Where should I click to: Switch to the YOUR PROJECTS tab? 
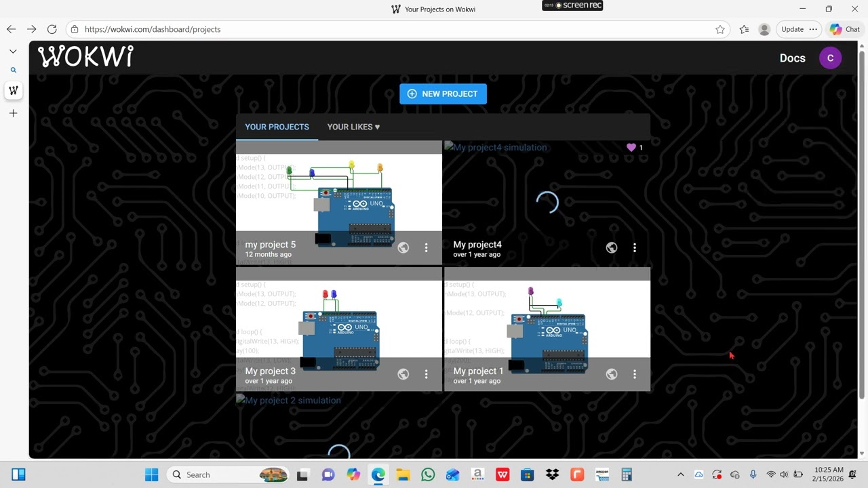[277, 127]
